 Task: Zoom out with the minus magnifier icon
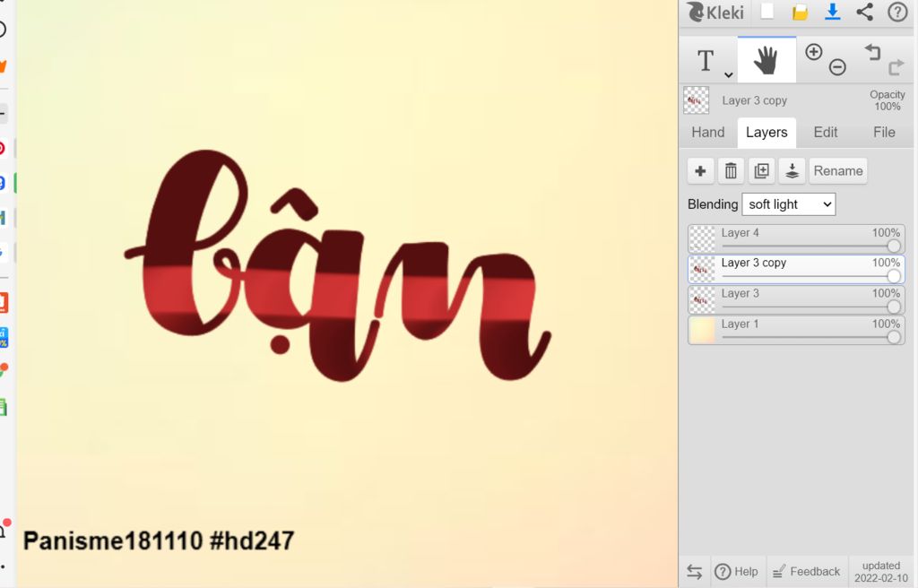coord(837,66)
